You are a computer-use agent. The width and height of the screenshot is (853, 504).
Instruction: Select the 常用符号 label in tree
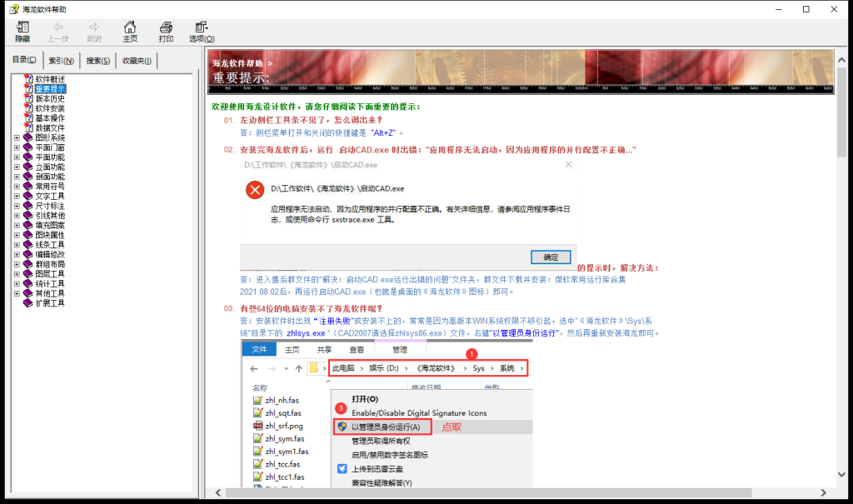(50, 186)
